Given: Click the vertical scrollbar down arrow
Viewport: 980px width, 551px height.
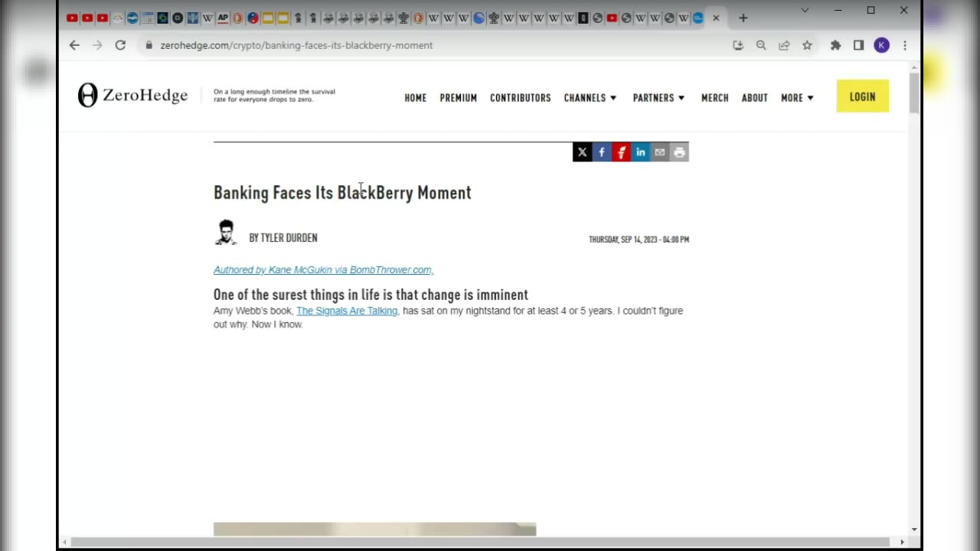Looking at the screenshot, I should pos(914,530).
